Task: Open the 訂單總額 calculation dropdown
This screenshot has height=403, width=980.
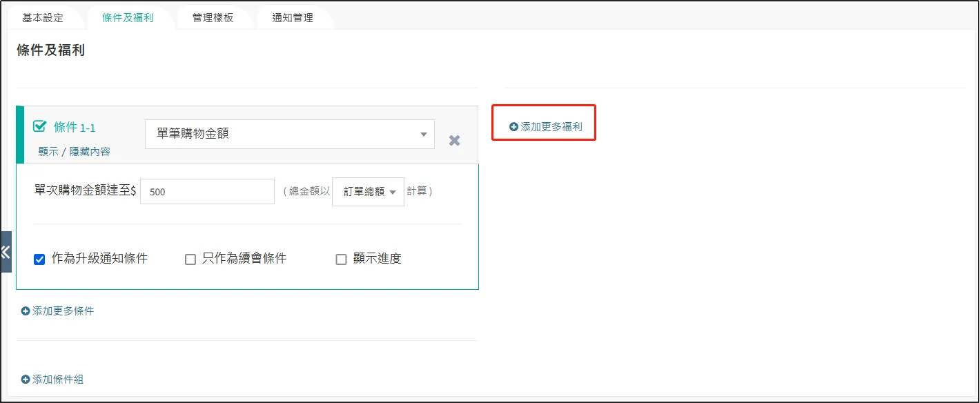Action: (367, 192)
